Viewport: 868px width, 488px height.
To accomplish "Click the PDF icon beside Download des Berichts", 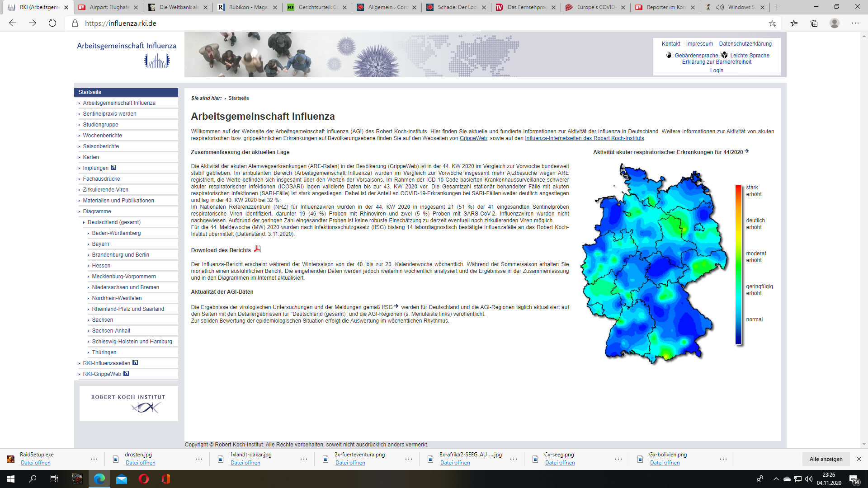I will 257,249.
